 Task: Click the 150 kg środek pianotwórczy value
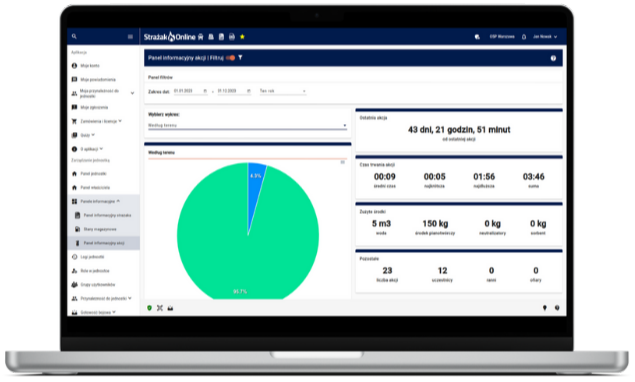tap(435, 224)
